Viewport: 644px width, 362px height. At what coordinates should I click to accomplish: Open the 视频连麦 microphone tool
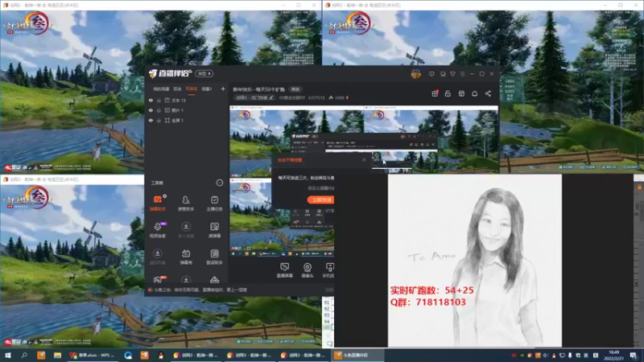tap(157, 230)
